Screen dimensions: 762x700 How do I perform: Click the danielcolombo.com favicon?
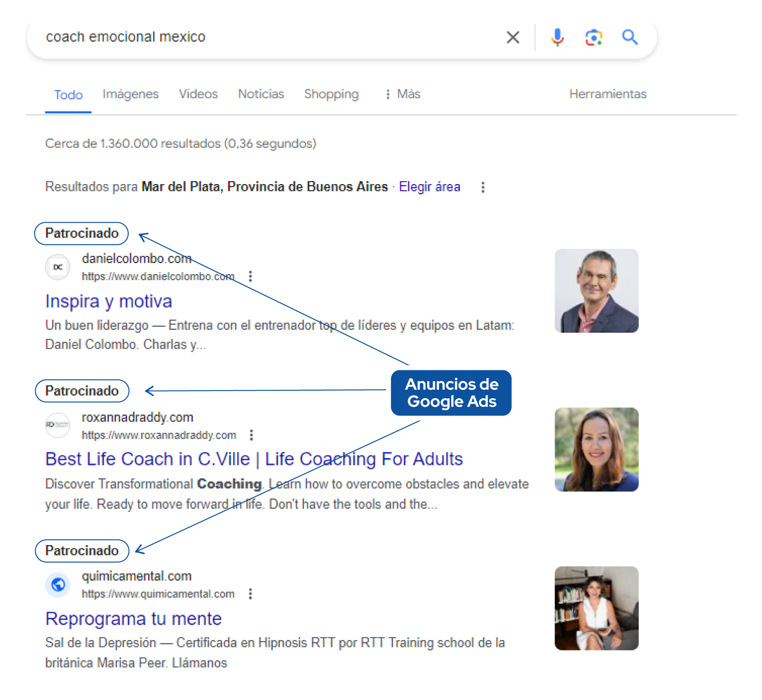click(x=58, y=267)
